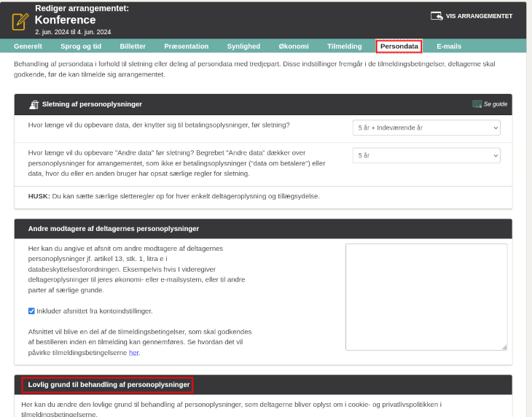Click the text area resize handle
The height and width of the screenshot is (417, 532).
pos(504,347)
